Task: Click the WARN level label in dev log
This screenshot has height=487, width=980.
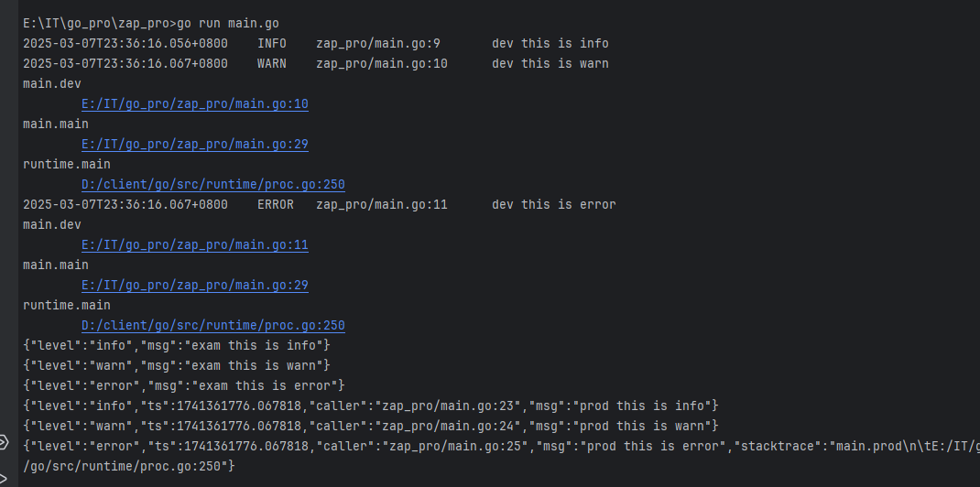Action: click(272, 64)
